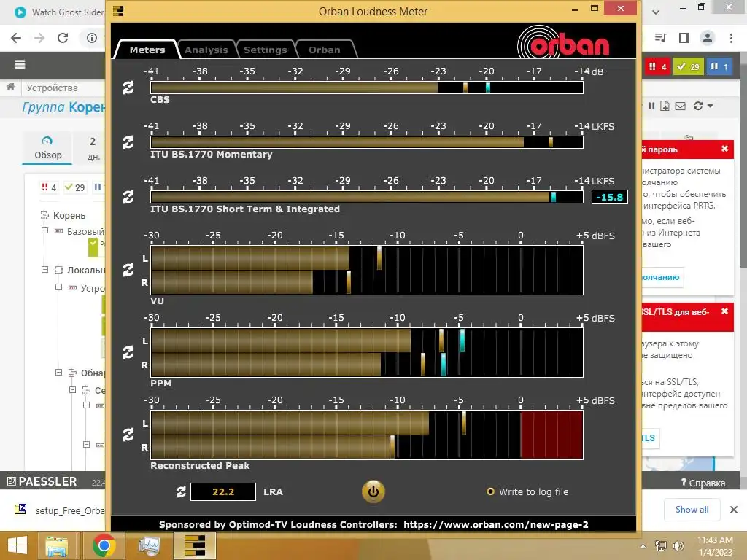747x560 pixels.
Task: Switch to the Meters tab
Action: [147, 50]
